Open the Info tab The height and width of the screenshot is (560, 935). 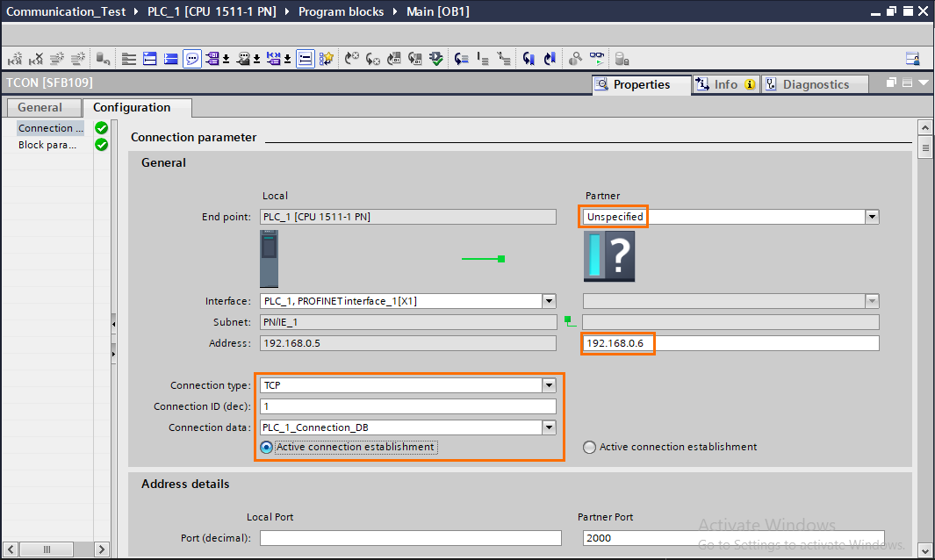click(726, 84)
